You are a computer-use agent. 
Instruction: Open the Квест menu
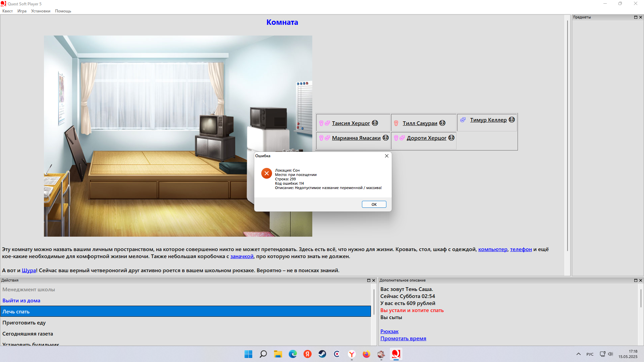point(7,11)
